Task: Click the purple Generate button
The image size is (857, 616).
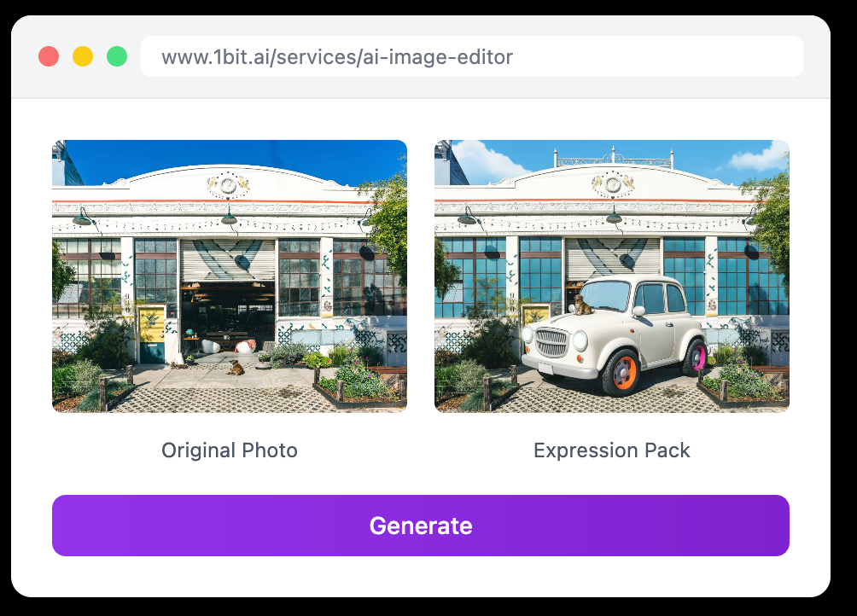Action: coord(420,526)
